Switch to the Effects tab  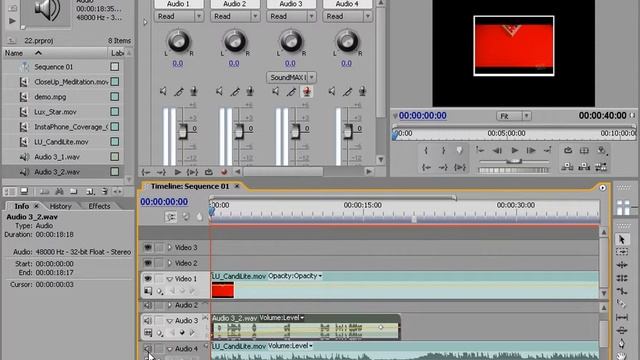[x=99, y=206]
